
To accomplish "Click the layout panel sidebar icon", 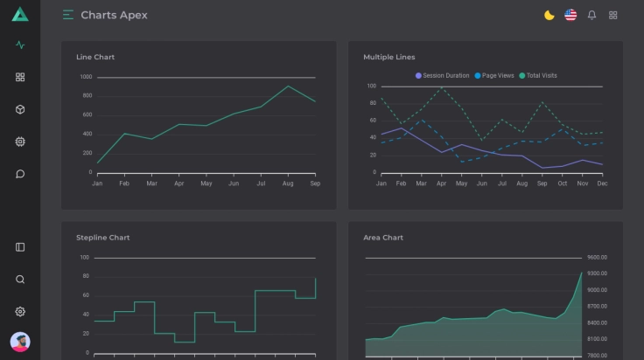I will click(20, 247).
